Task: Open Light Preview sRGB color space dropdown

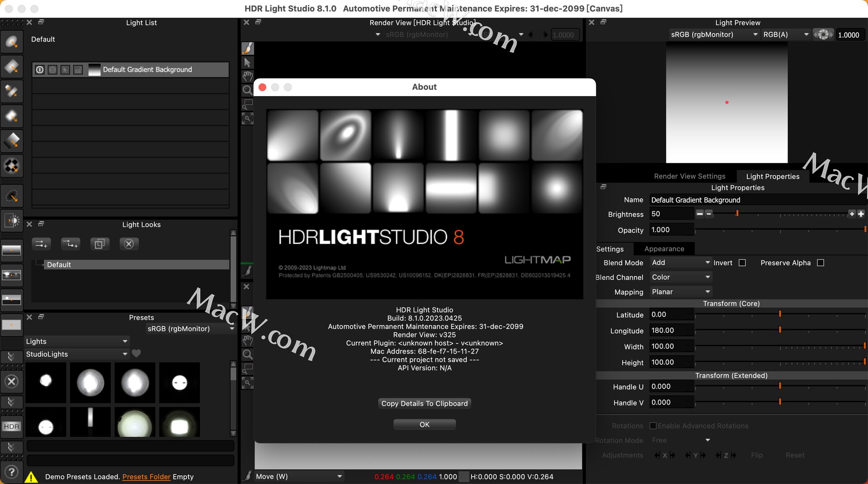Action: 714,35
